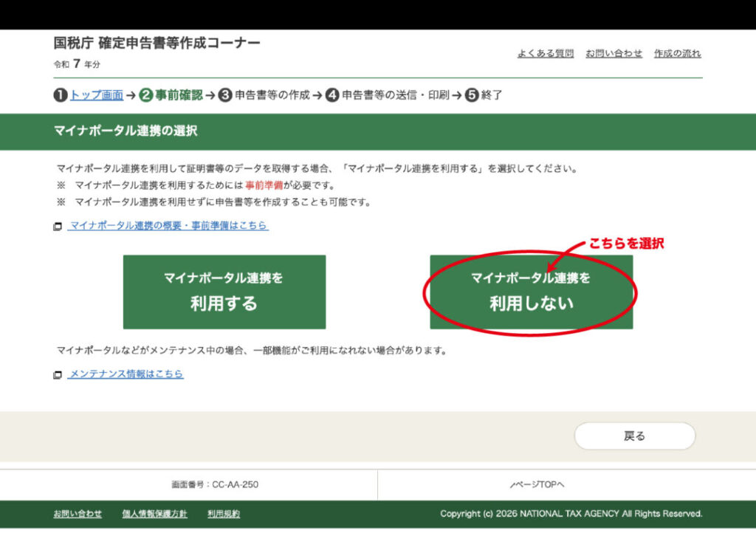Open the よくある質問 link in header
Screen dimensions: 756x533
[545, 54]
